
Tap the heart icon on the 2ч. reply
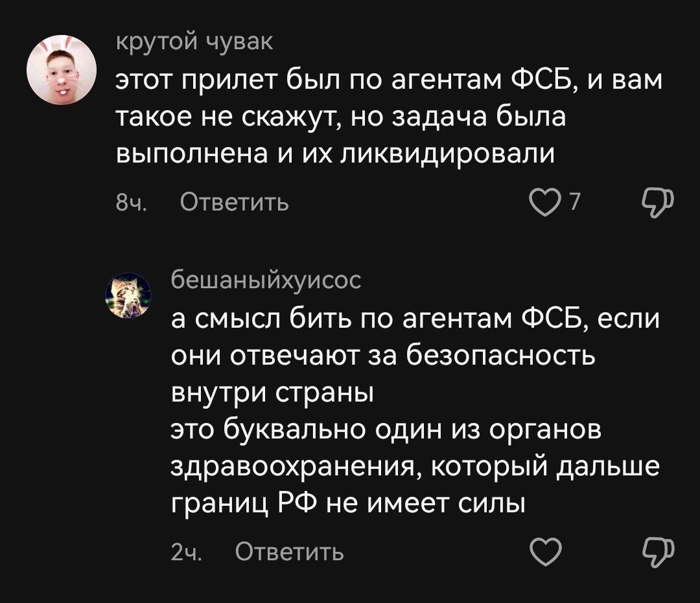(x=542, y=551)
